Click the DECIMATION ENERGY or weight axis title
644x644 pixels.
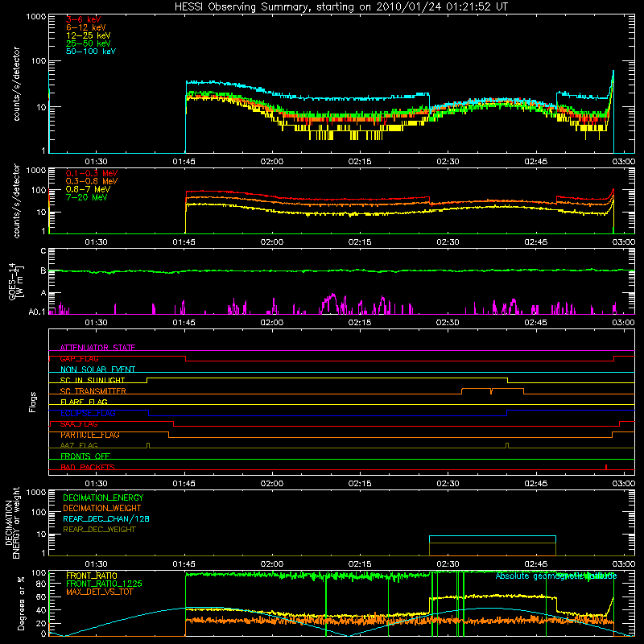[12, 522]
